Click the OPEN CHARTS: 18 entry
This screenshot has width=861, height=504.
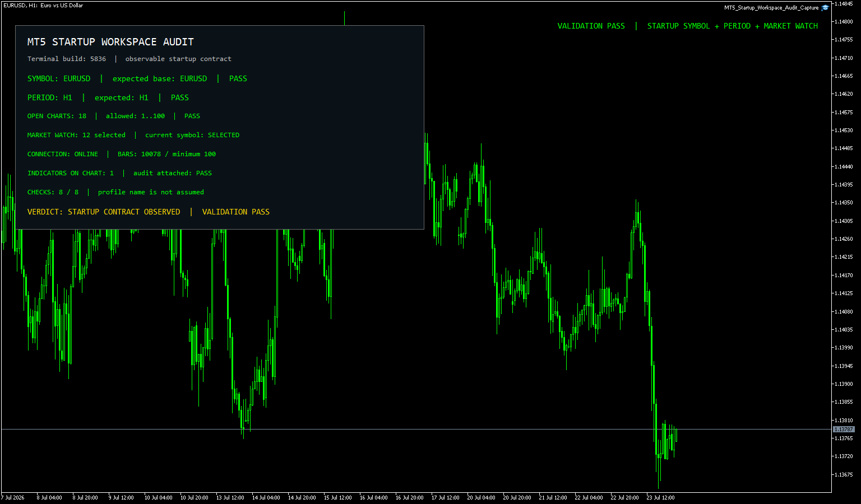click(57, 116)
